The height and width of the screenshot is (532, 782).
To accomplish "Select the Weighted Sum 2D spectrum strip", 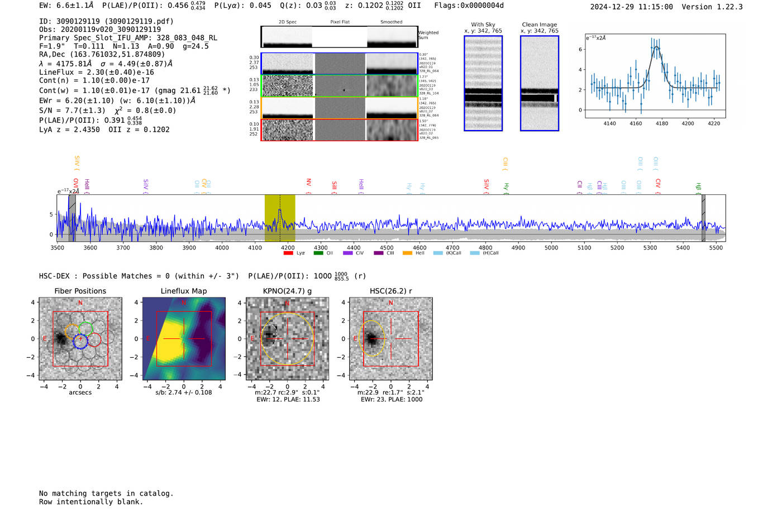I will click(340, 36).
